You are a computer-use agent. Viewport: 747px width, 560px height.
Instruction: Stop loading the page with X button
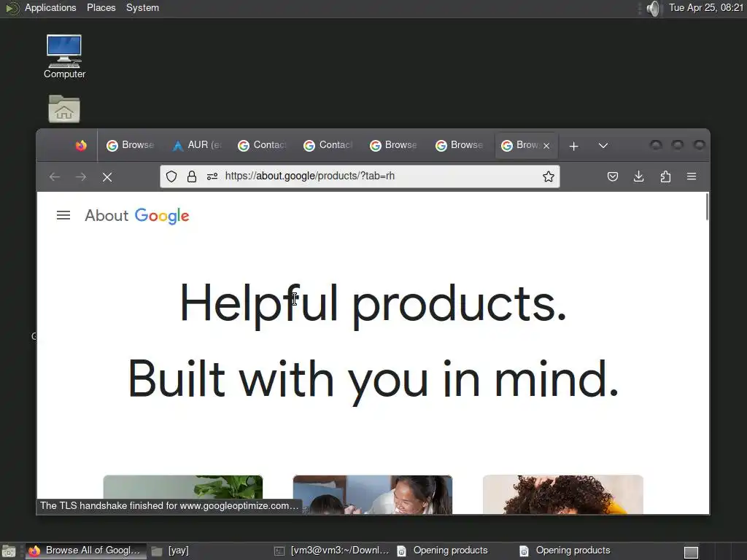pyautogui.click(x=107, y=177)
